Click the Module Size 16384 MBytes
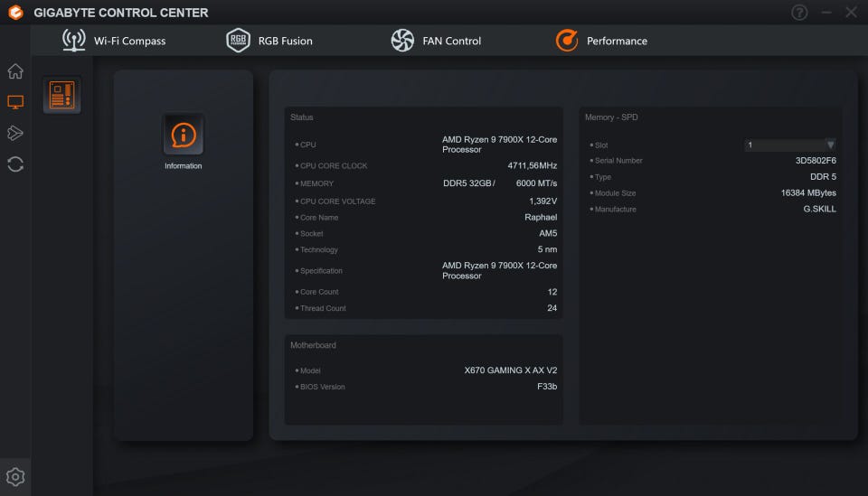 coord(808,193)
